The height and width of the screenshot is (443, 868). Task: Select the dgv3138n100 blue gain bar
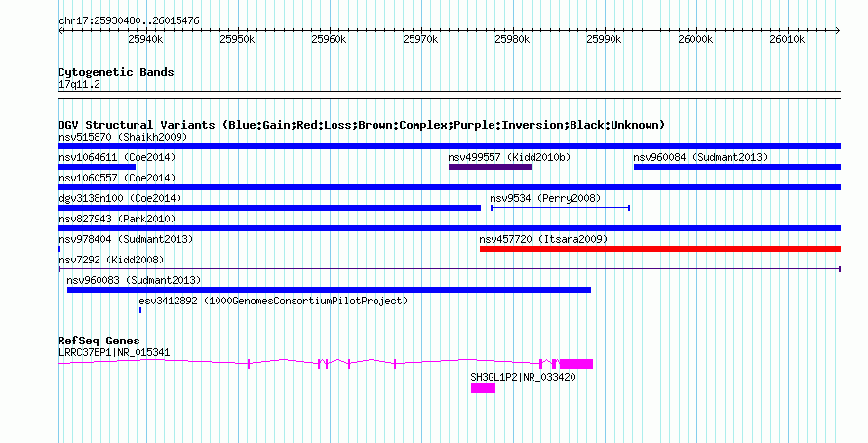pyautogui.click(x=269, y=208)
